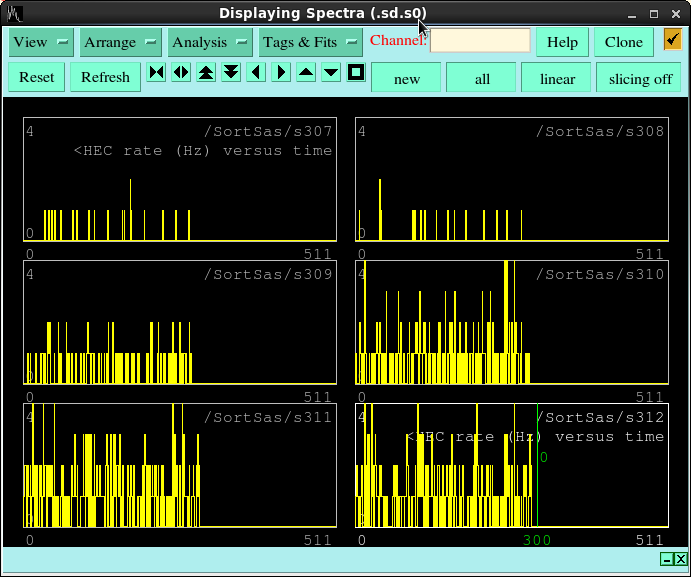This screenshot has height=577, width=691.
Task: Select the /SortSas/s310 spectrum plot
Action: click(512, 322)
